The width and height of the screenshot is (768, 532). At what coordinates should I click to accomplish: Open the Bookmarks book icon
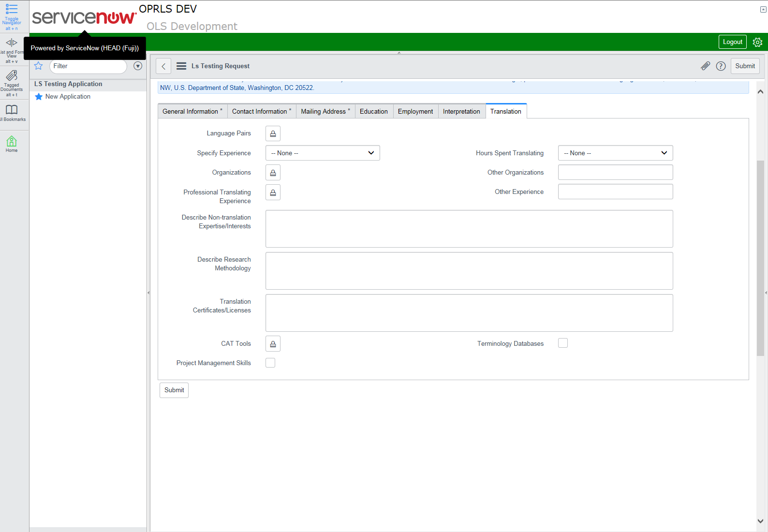12,110
